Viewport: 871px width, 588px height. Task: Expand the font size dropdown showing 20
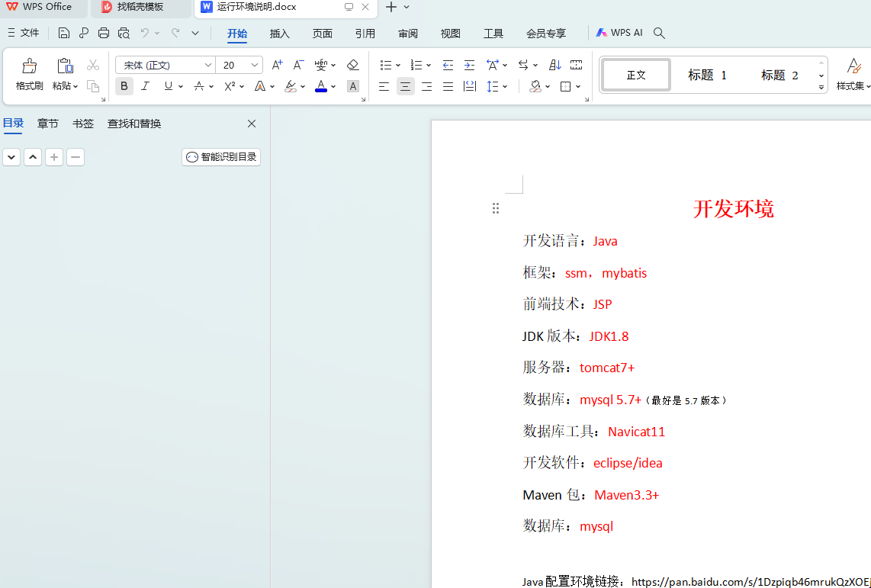point(255,66)
